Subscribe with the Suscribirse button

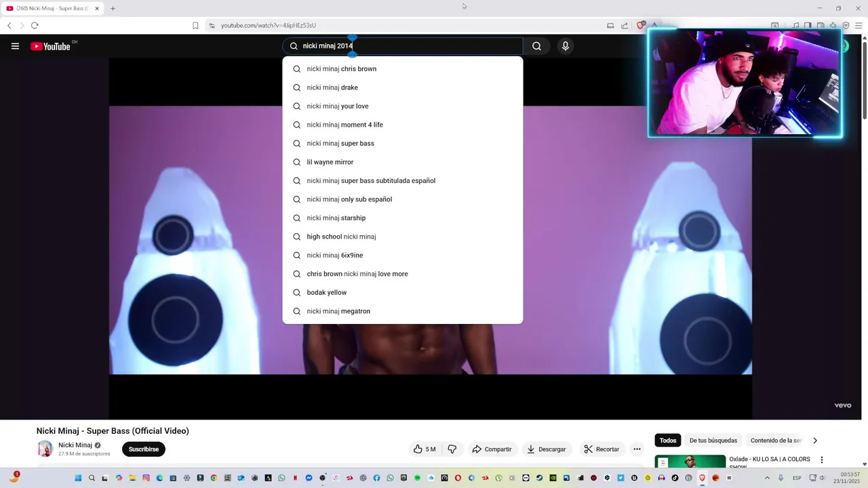coord(144,449)
